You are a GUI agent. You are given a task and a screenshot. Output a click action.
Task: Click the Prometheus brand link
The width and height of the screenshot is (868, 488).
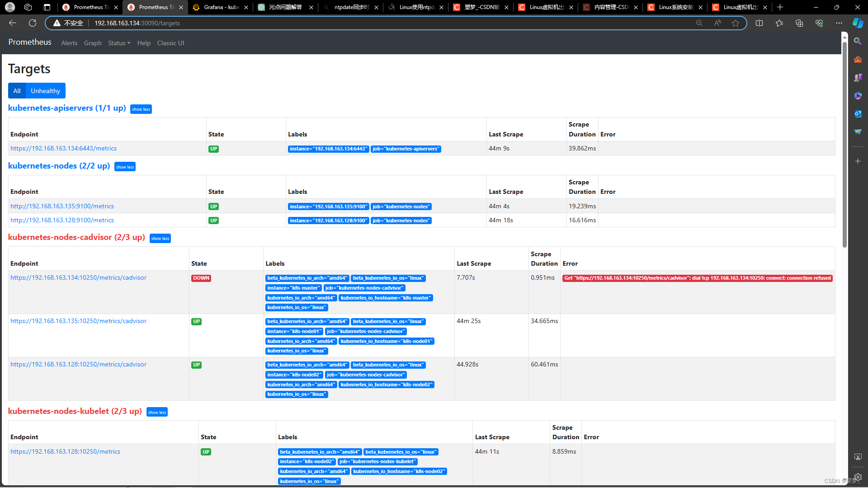30,42
